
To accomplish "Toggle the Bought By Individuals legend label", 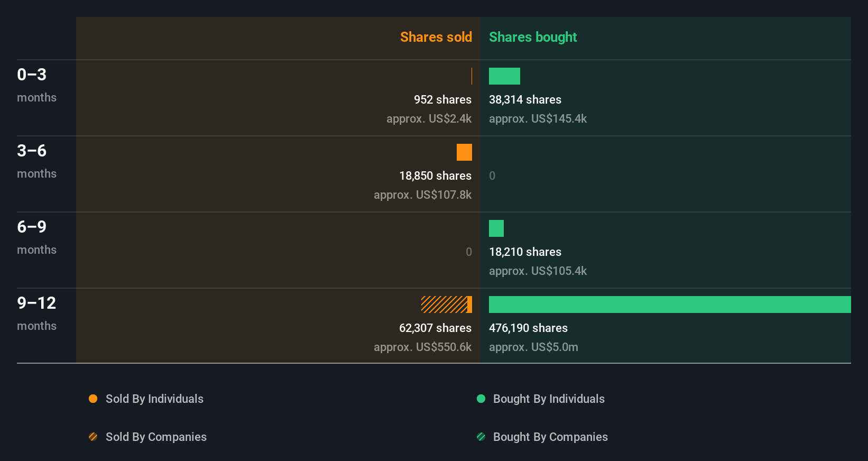I will [549, 399].
